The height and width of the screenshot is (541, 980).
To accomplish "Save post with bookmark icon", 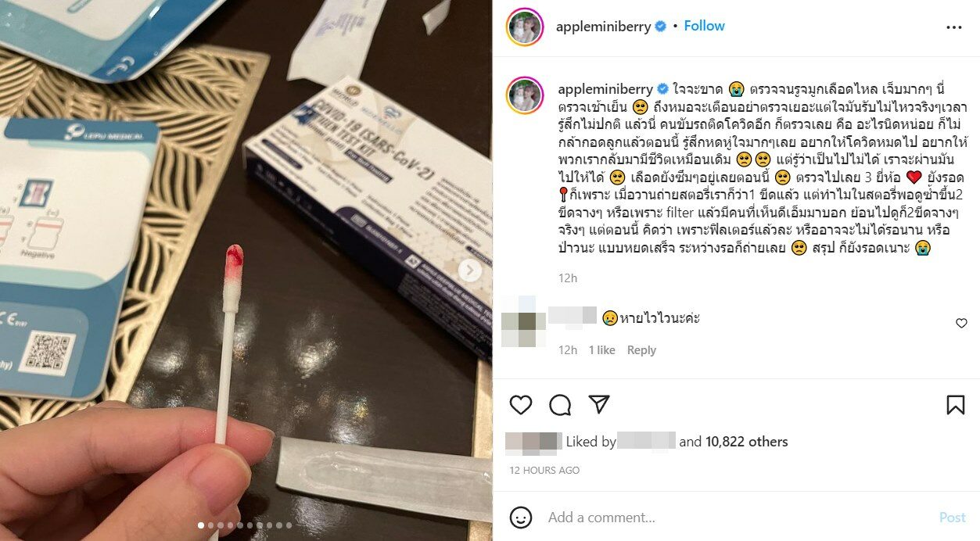I will [955, 405].
